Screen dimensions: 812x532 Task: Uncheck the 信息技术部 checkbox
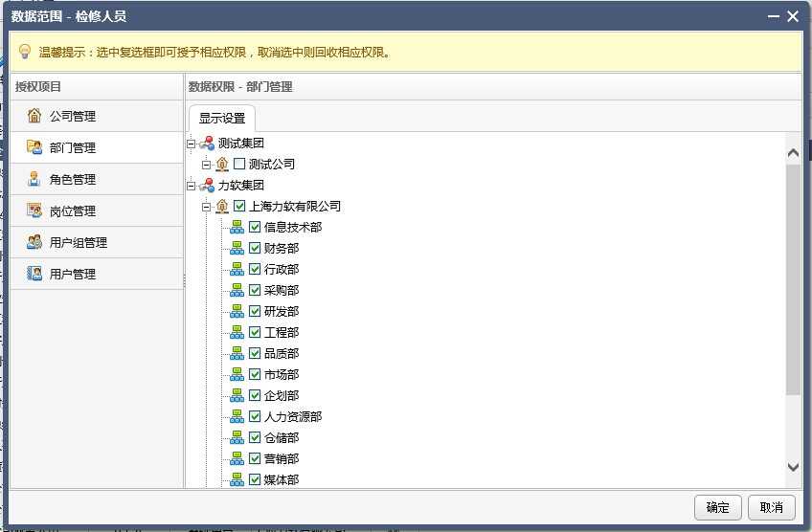[x=255, y=227]
